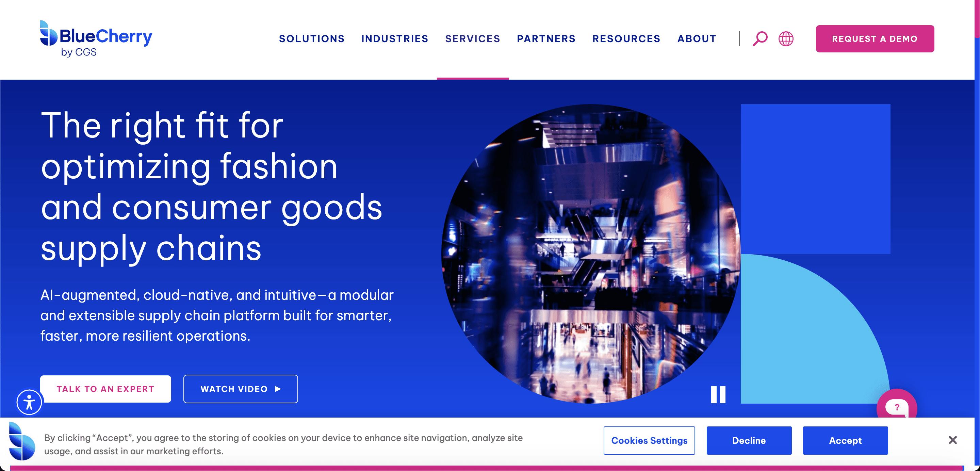Open the accessibility options icon
Screen dimensions: 980x471
point(29,402)
